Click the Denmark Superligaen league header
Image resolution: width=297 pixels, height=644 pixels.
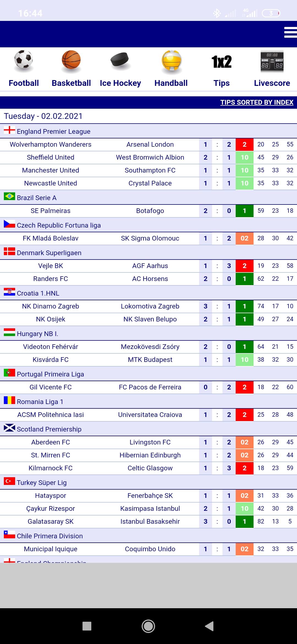pyautogui.click(x=49, y=253)
